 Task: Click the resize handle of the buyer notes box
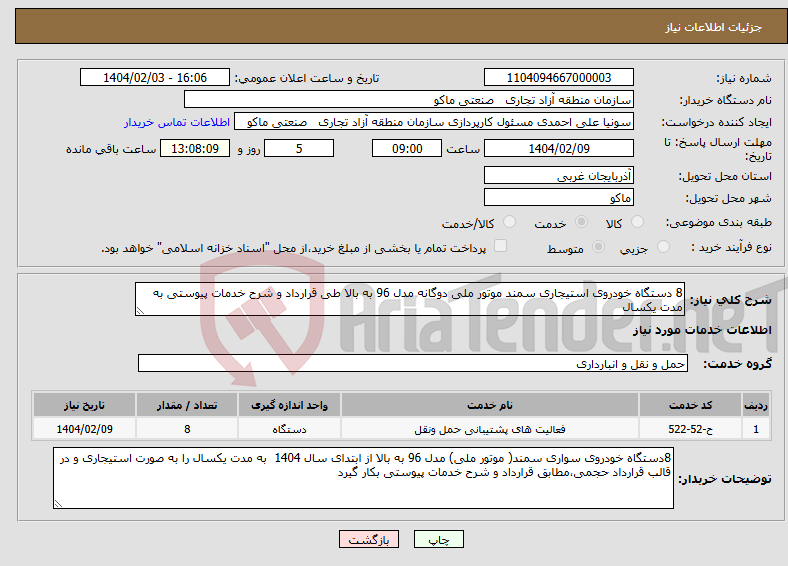point(58,503)
